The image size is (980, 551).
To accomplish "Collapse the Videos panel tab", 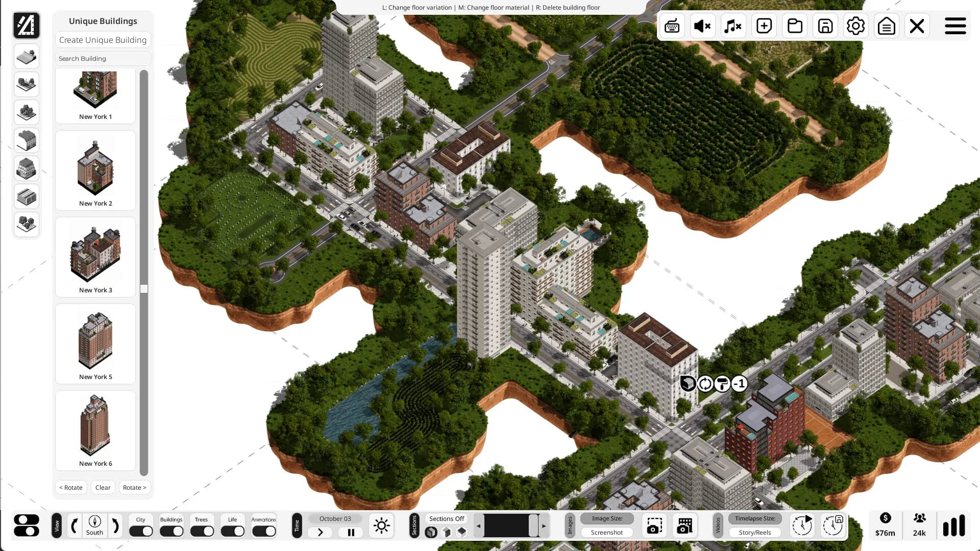I will coord(718,525).
